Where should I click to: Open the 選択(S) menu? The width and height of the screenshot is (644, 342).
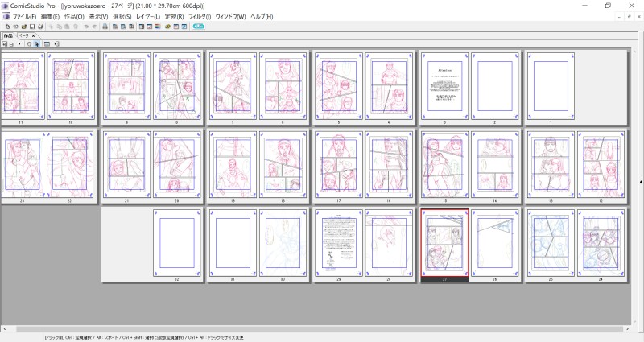tap(122, 17)
